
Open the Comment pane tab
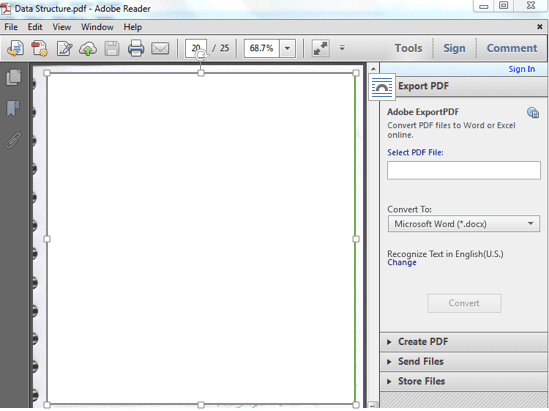pos(512,48)
